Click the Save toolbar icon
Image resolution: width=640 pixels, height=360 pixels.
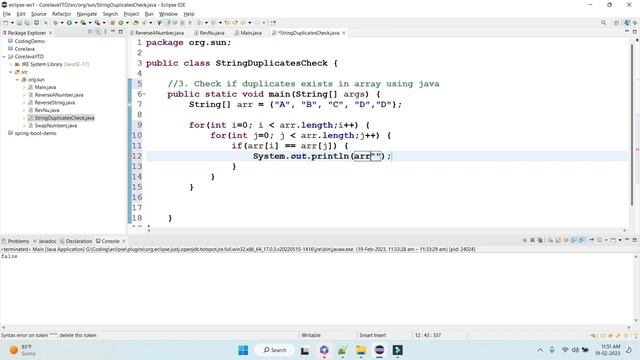[x=19, y=23]
